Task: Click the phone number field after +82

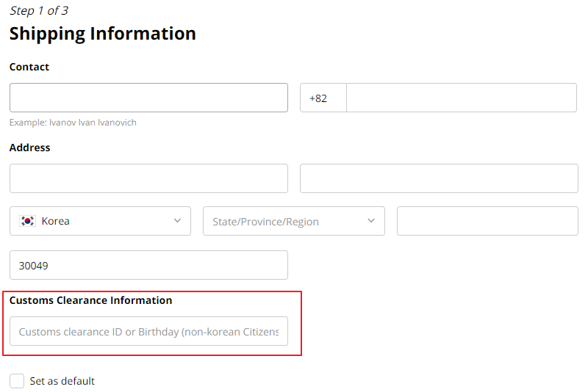Action: click(x=462, y=98)
